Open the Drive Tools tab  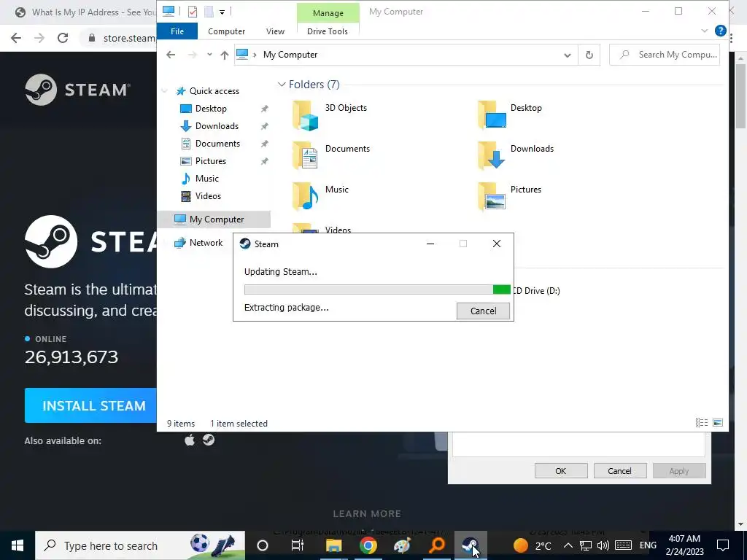[328, 31]
